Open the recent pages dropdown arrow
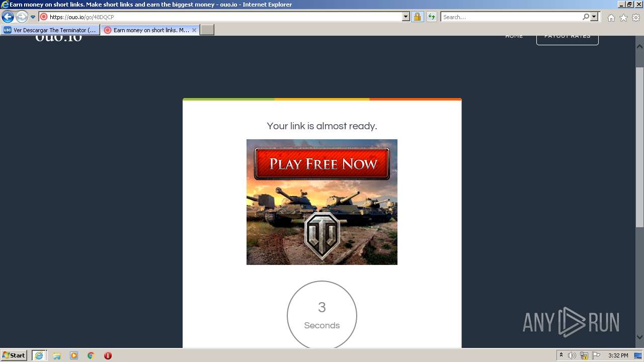Screen dimensions: 644x362 click(x=33, y=17)
